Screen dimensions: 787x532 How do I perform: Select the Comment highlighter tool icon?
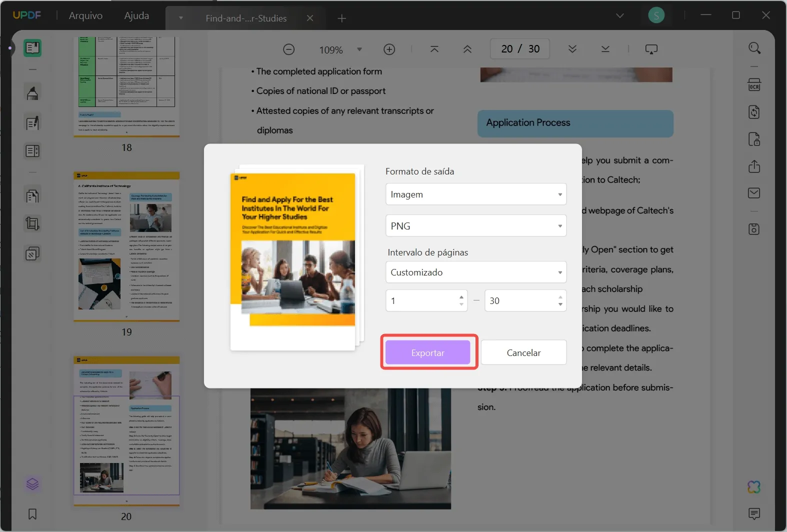coord(32,93)
